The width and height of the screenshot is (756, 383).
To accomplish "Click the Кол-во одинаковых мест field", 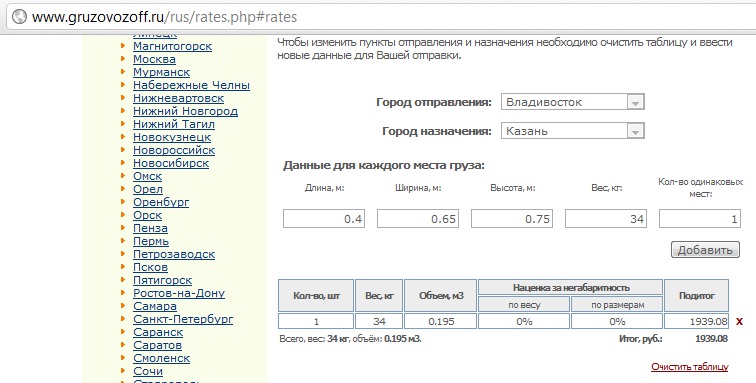I will pyautogui.click(x=700, y=219).
